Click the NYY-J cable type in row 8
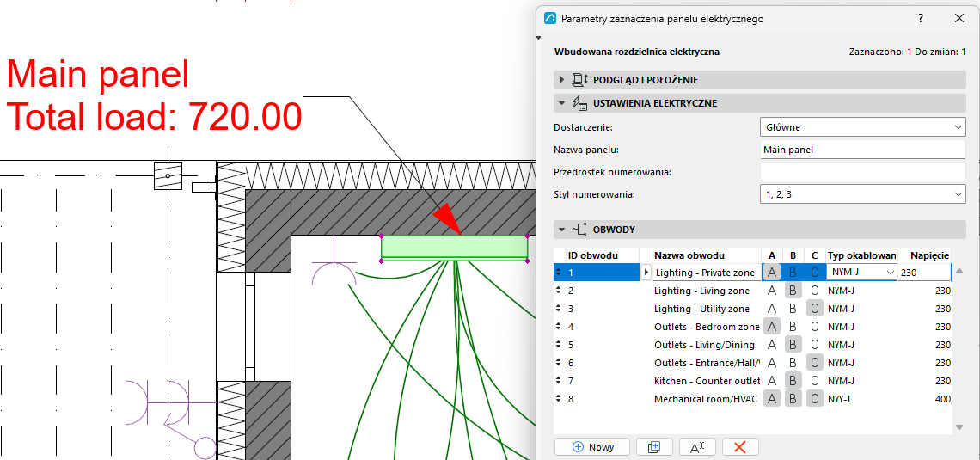Image resolution: width=980 pixels, height=460 pixels. coord(840,399)
